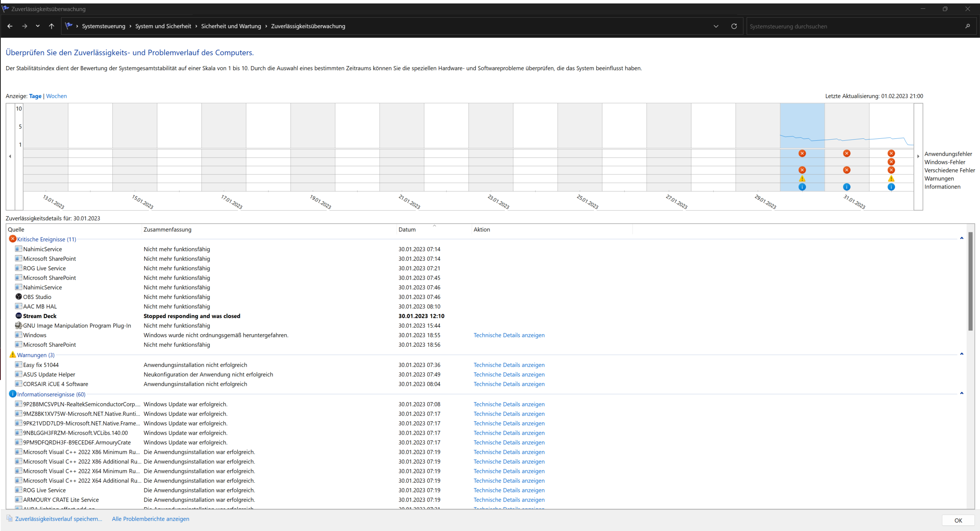Switch the view to Wochen
The image size is (980, 531).
click(56, 96)
